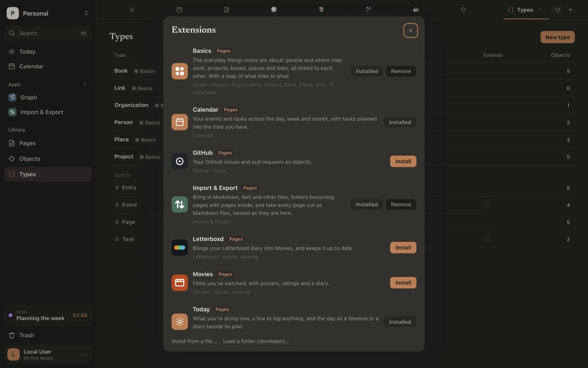Click Installed button for Today extension

tap(400, 322)
